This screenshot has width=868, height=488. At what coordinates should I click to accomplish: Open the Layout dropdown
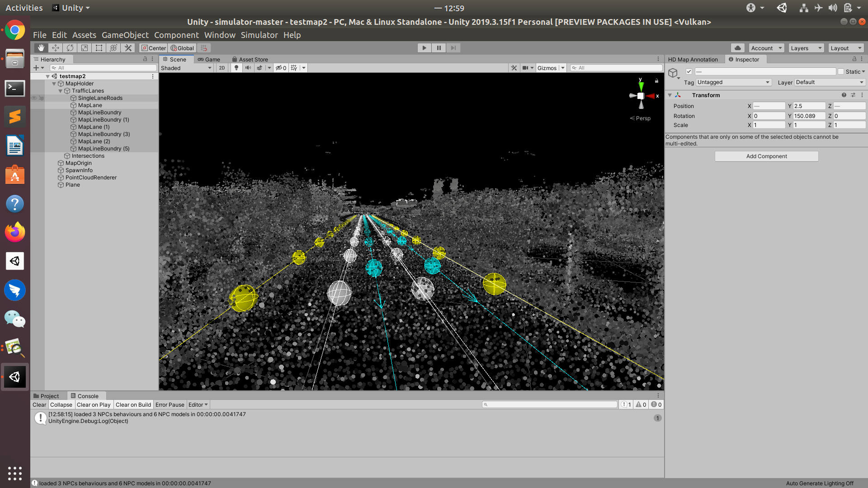point(846,48)
